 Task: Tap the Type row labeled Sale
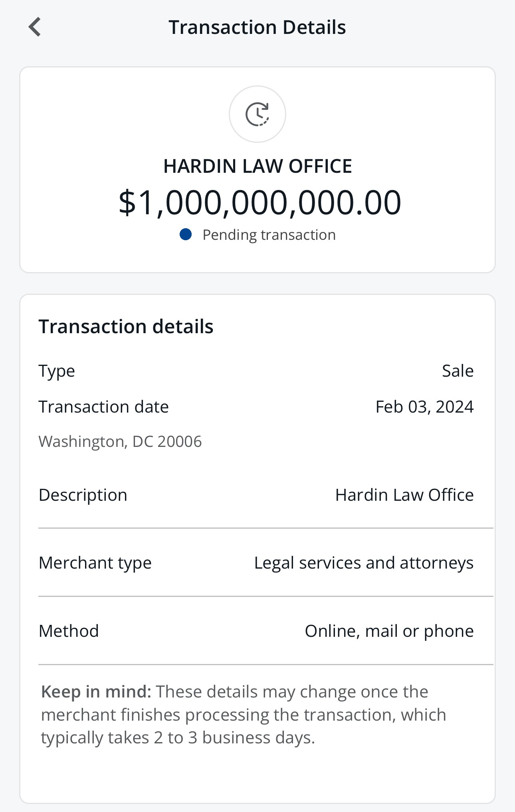pos(256,371)
